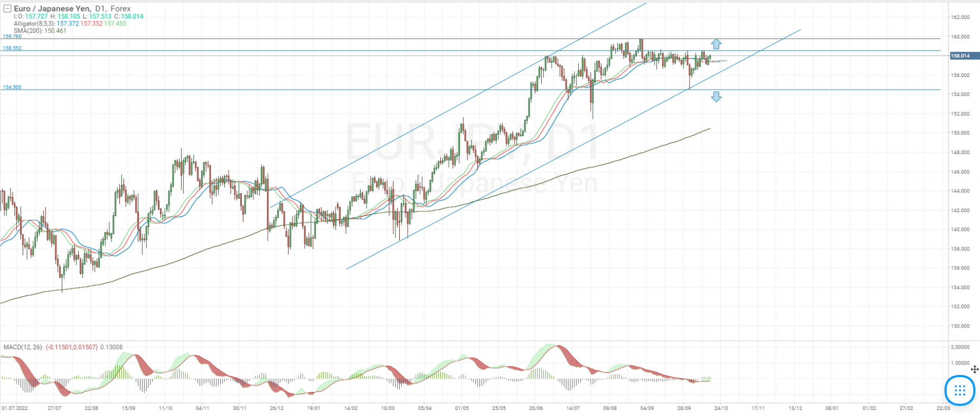Click the Alligator red value 157.352
Viewport: 980px width, 413px height.
(x=91, y=24)
